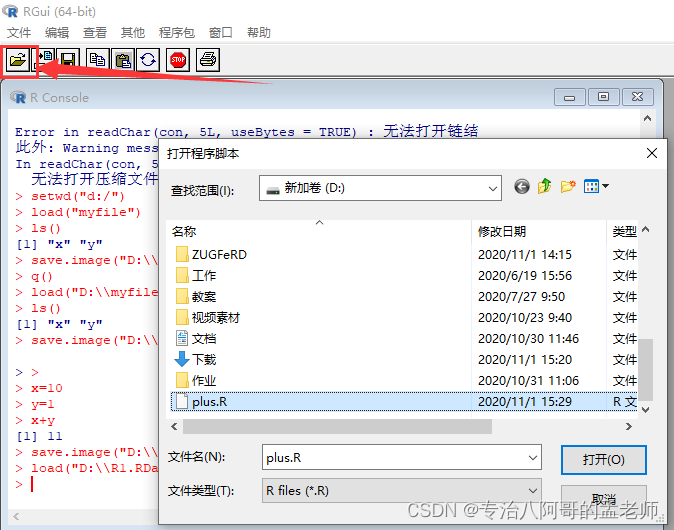Open the 编辑 menu
Viewport: 674px width, 530px height.
(57, 33)
